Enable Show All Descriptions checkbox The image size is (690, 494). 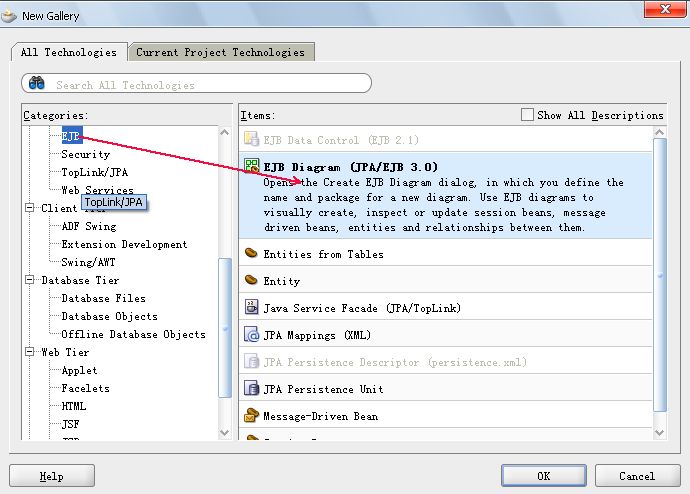[527, 115]
